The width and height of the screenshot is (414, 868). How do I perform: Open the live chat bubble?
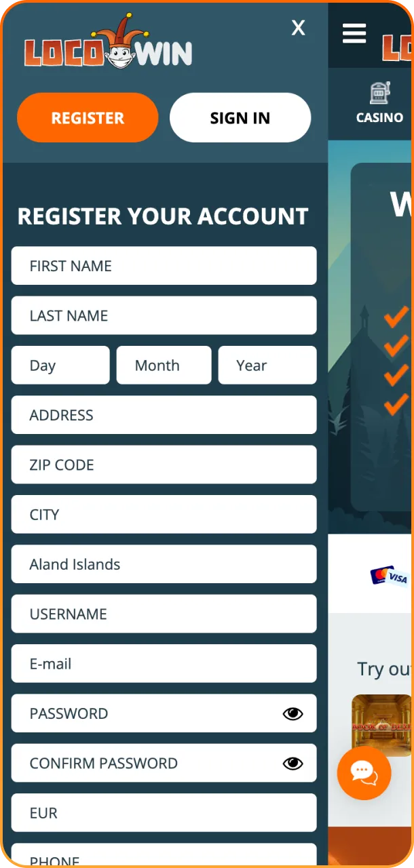(364, 773)
